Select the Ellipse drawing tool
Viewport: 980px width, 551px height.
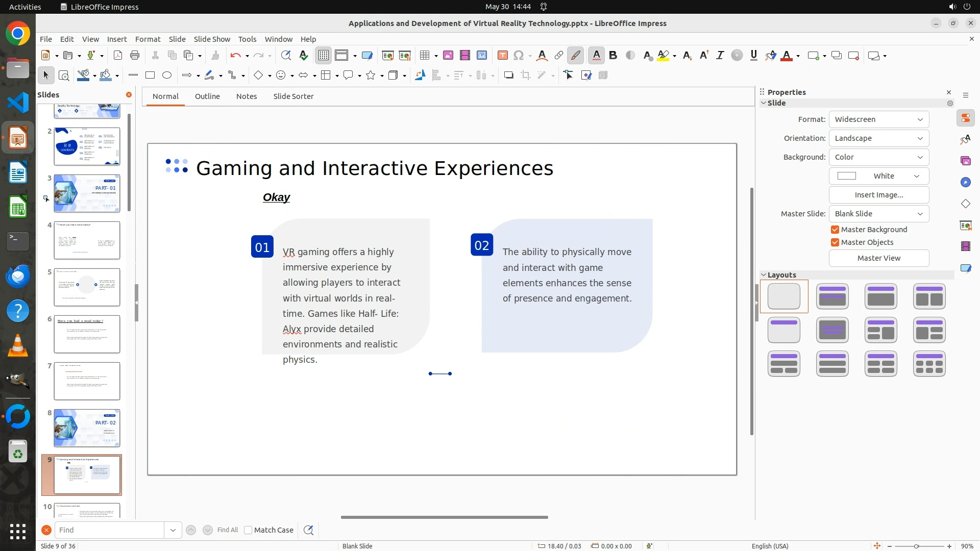coord(167,76)
